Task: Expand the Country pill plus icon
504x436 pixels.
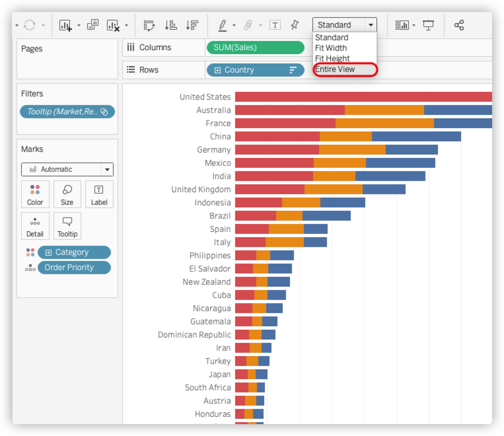Action: (x=218, y=70)
